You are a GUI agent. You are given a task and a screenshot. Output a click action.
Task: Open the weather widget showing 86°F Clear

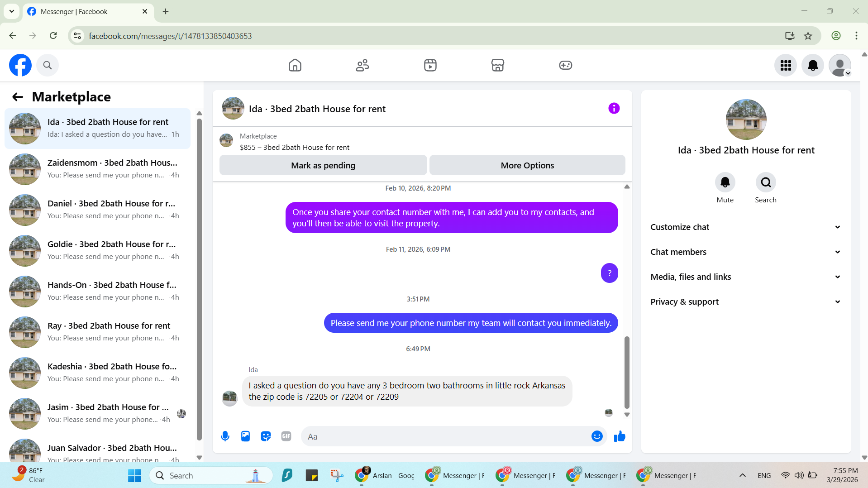click(29, 475)
